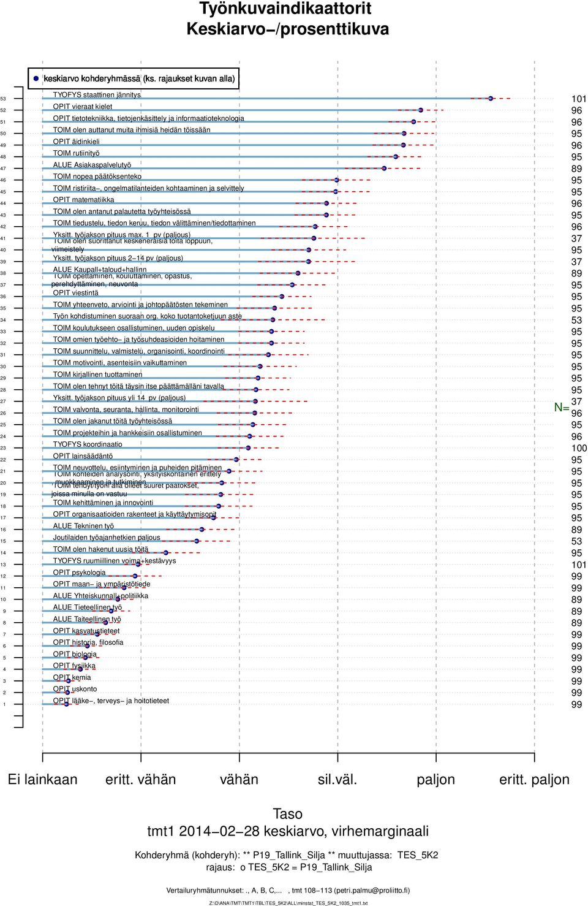The height and width of the screenshot is (906, 588).
Task: Click the row label "ALUE Asiakaspalvelutyö"
Action: point(92,165)
